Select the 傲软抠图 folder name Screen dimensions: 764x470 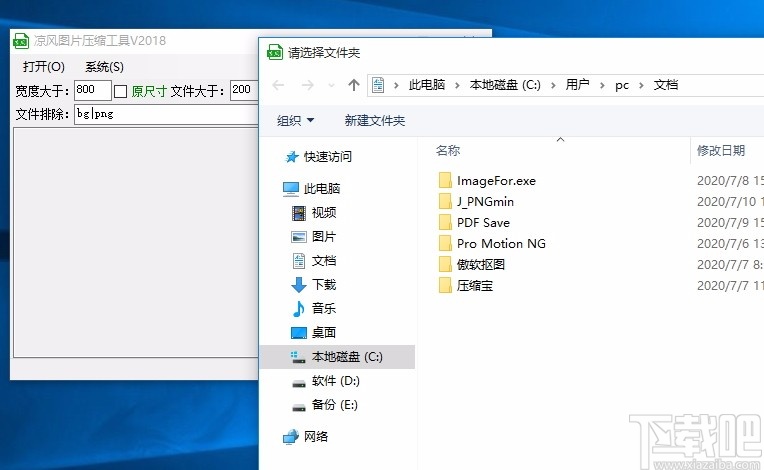pos(481,264)
